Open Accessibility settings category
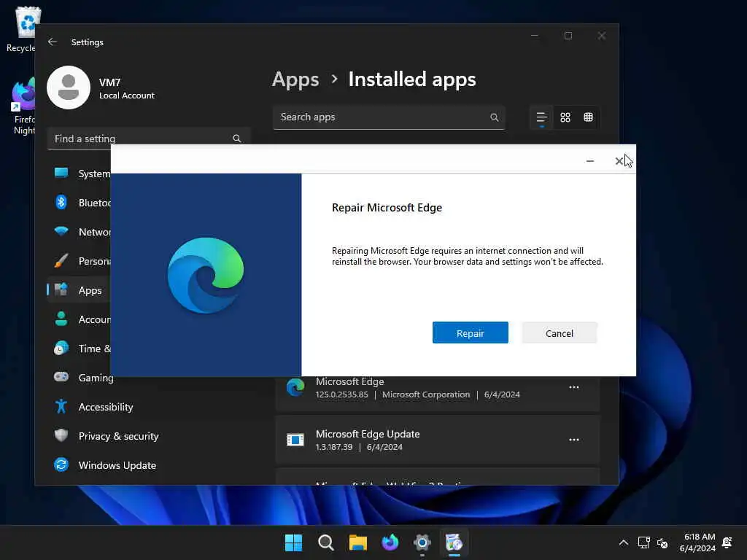Viewport: 747px width, 560px height. (149, 407)
